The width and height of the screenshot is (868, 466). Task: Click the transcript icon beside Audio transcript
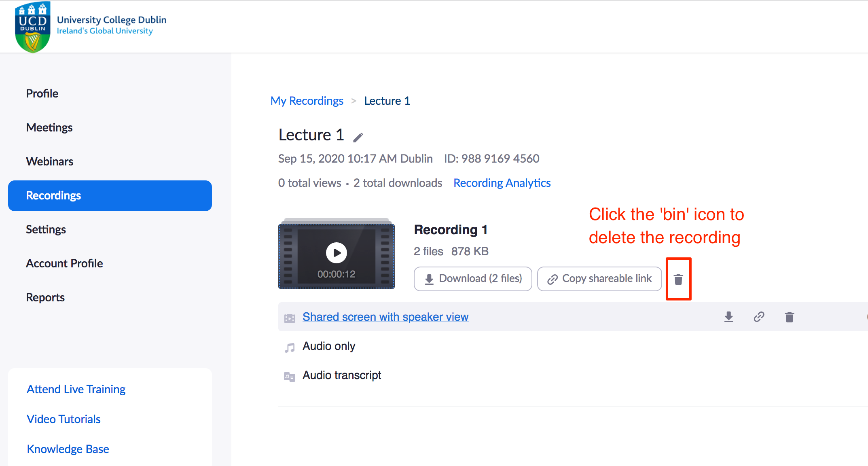tap(290, 377)
